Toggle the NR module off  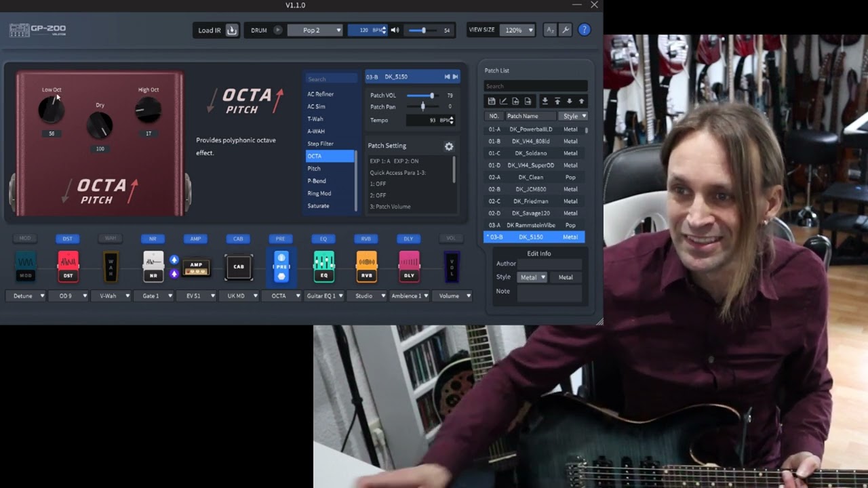point(153,239)
